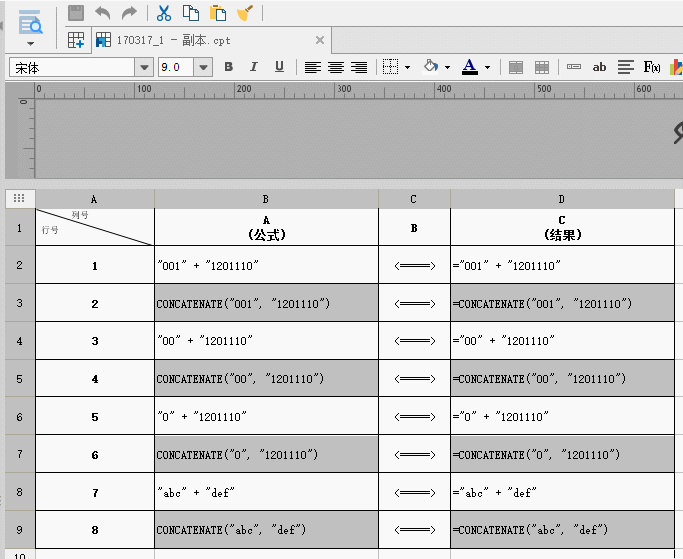The width and height of the screenshot is (683, 559).
Task: Select the bold number 7 cell
Action: point(95,492)
